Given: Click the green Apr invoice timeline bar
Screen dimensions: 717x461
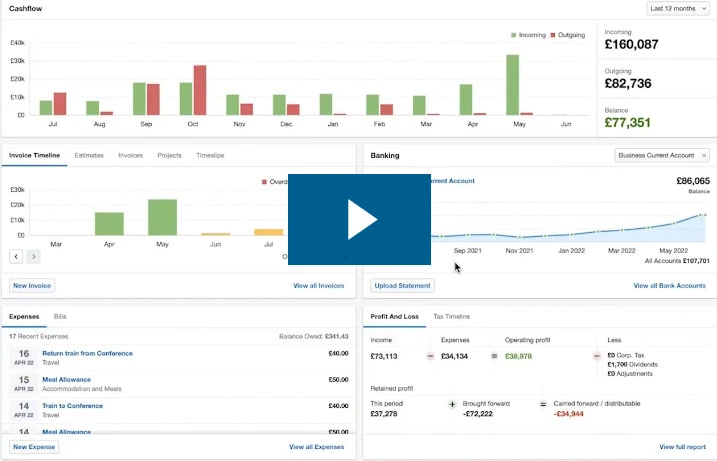Looking at the screenshot, I should pos(109,224).
